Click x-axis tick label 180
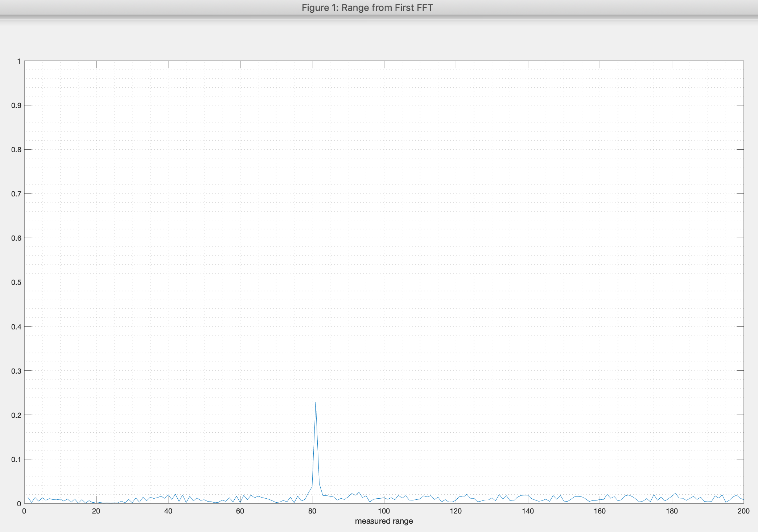The width and height of the screenshot is (758, 532). click(671, 511)
